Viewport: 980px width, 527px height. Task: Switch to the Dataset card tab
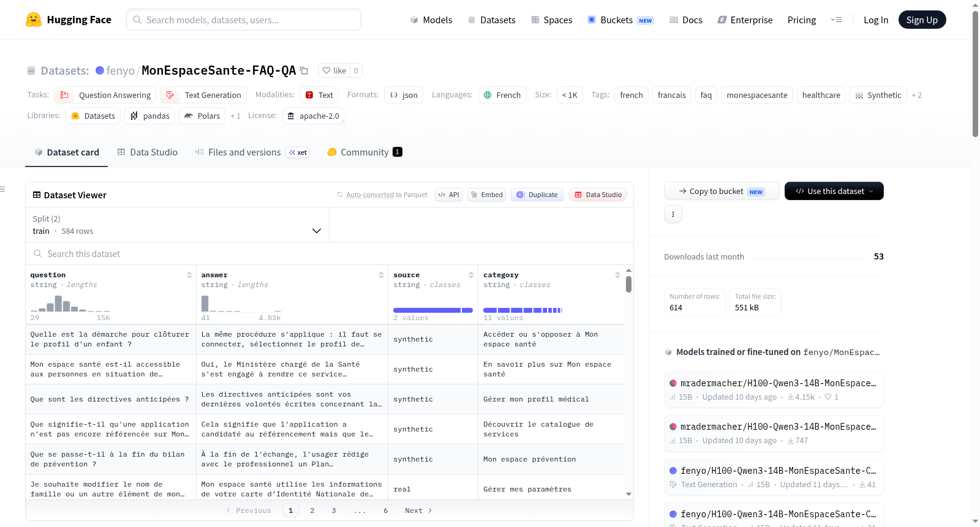(67, 152)
